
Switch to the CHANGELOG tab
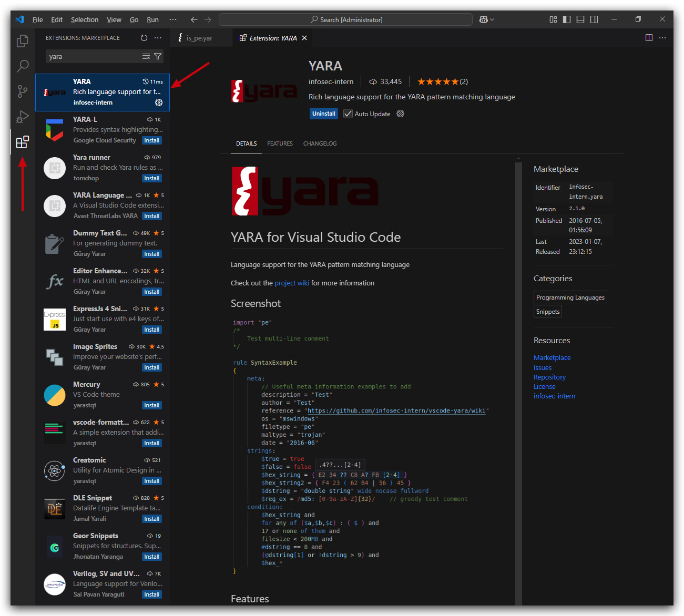(x=320, y=143)
